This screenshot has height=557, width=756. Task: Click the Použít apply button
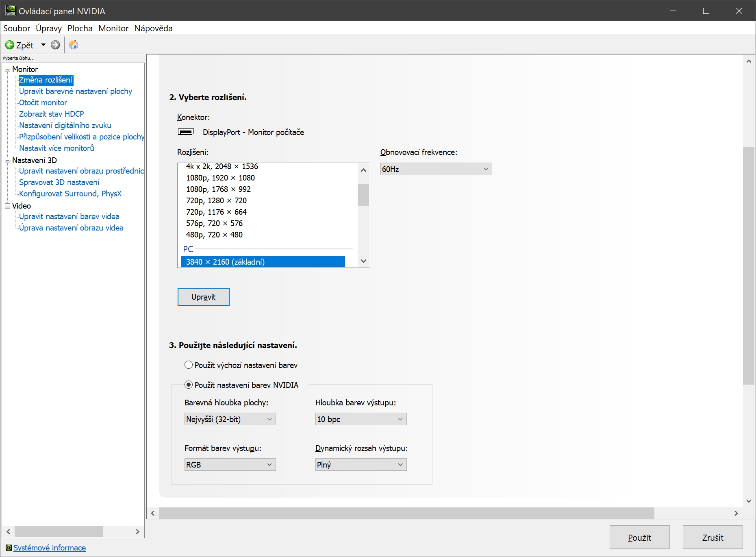tap(640, 537)
